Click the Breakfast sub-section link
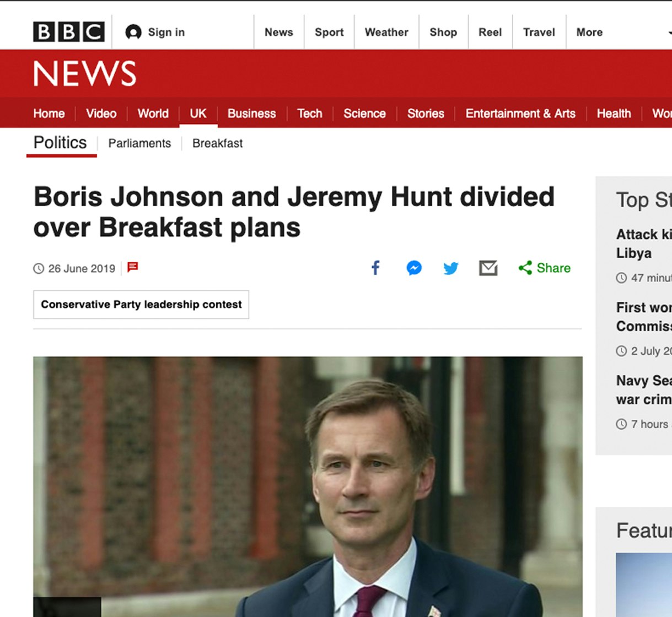This screenshot has height=617, width=672. [x=217, y=143]
